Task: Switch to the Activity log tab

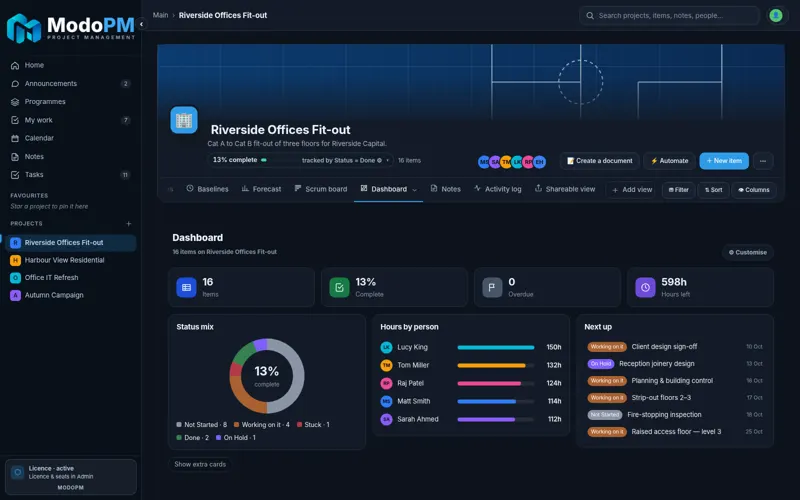Action: [x=497, y=189]
